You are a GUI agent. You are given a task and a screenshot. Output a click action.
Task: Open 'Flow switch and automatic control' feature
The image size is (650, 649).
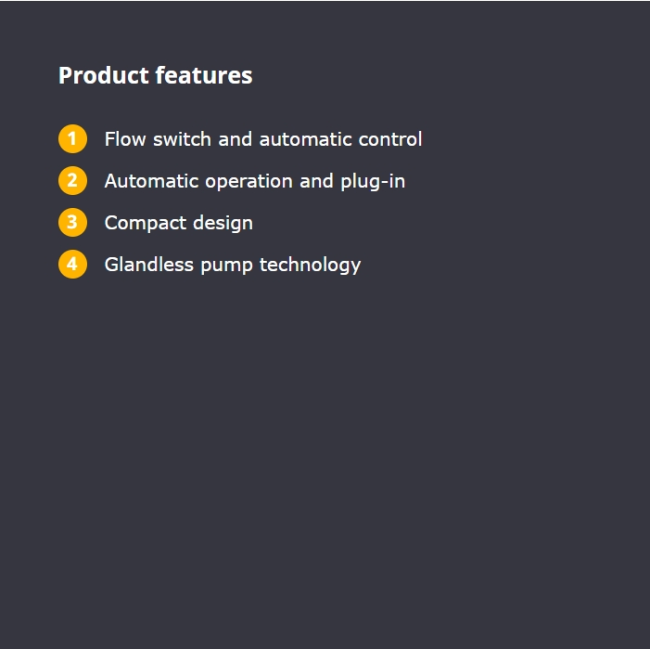click(x=263, y=139)
